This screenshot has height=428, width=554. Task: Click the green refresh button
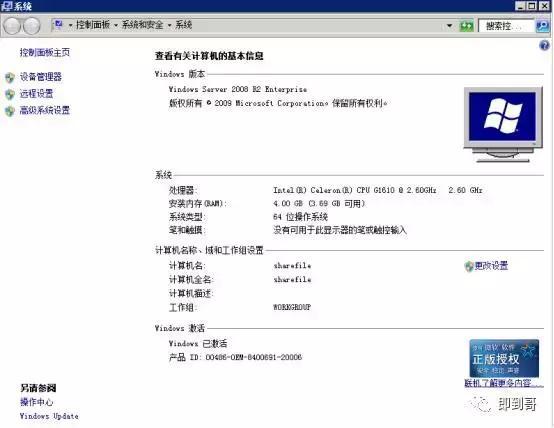tap(466, 26)
